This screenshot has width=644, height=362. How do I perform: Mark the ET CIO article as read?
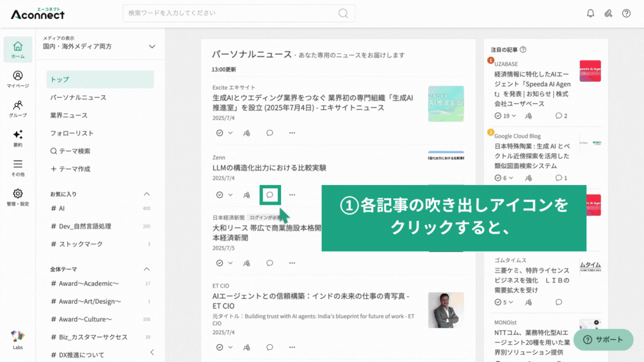[x=220, y=347]
